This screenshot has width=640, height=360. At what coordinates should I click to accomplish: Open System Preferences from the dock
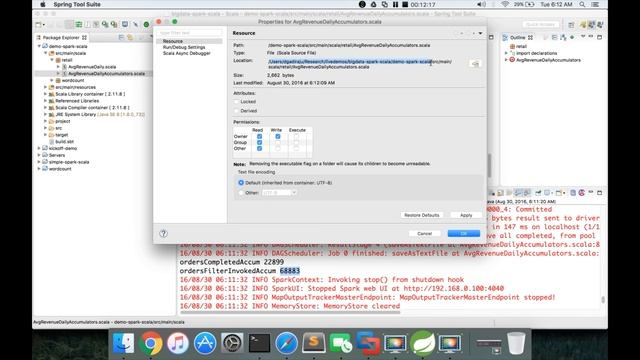pos(232,343)
